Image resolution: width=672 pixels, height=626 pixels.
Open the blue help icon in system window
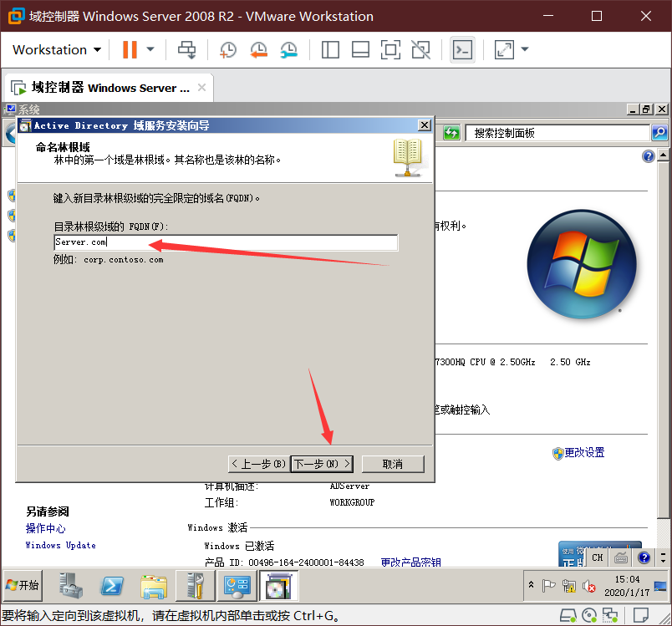(649, 156)
